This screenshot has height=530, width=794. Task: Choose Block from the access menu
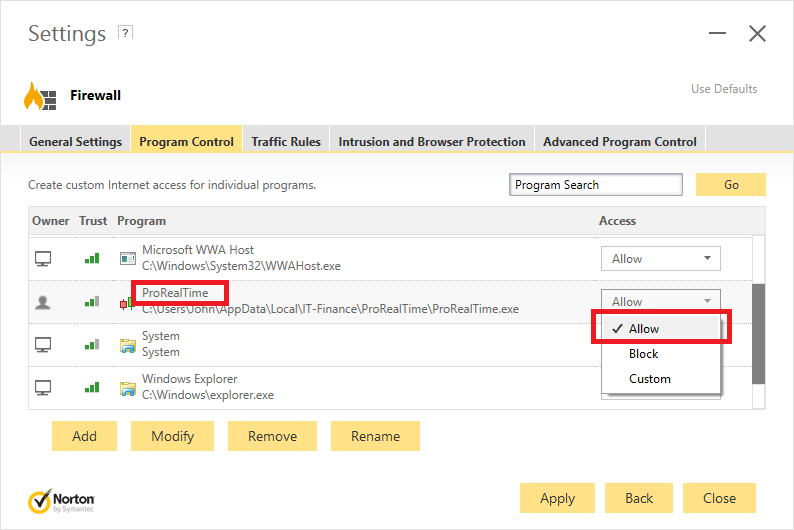(x=644, y=354)
